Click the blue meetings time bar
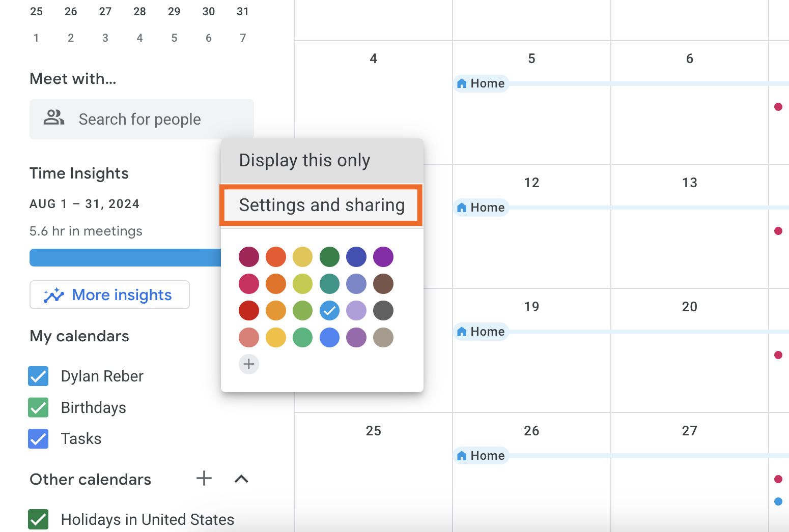The height and width of the screenshot is (532, 789). click(125, 257)
